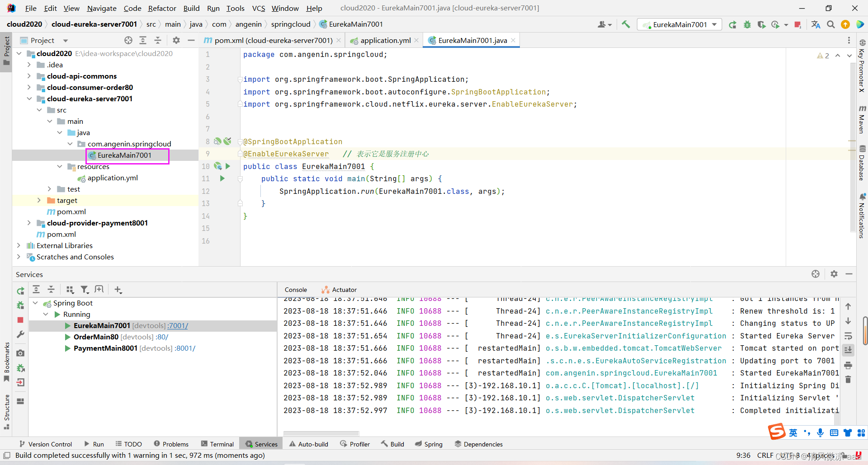The height and width of the screenshot is (465, 868).
Task: Clear console with trash icon
Action: pyautogui.click(x=848, y=380)
